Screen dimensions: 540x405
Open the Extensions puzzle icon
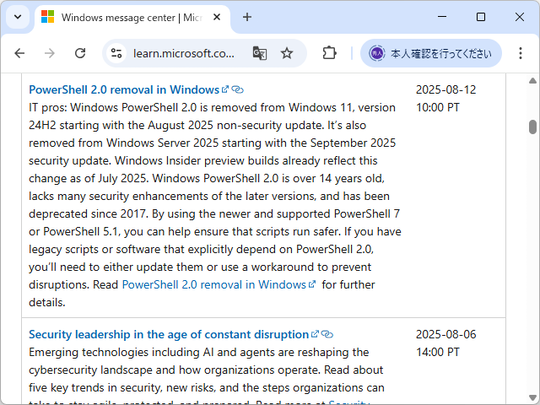tap(329, 53)
